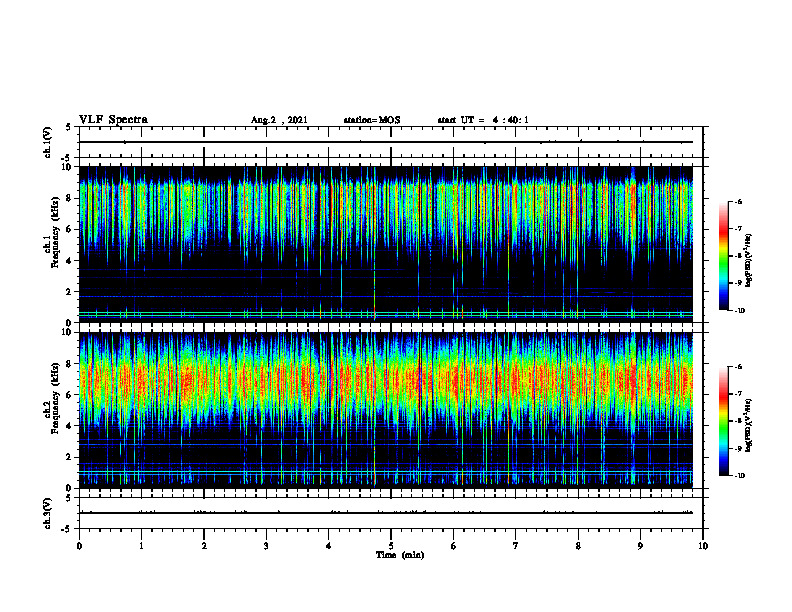Image resolution: width=792 pixels, height=612 pixels.
Task: Click the log(PSD) label beside ch.2 colorbar
Action: point(749,425)
